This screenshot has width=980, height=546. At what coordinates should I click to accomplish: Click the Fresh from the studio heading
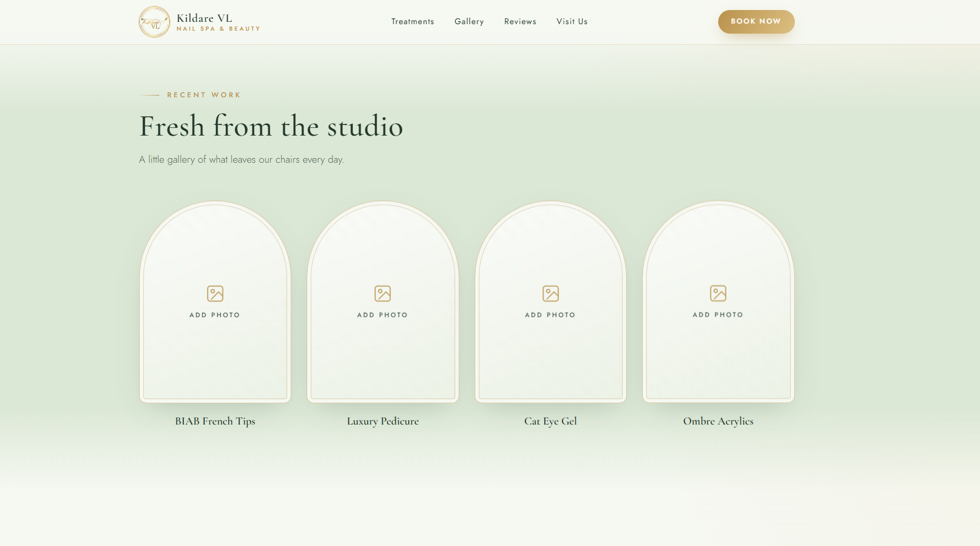(271, 126)
